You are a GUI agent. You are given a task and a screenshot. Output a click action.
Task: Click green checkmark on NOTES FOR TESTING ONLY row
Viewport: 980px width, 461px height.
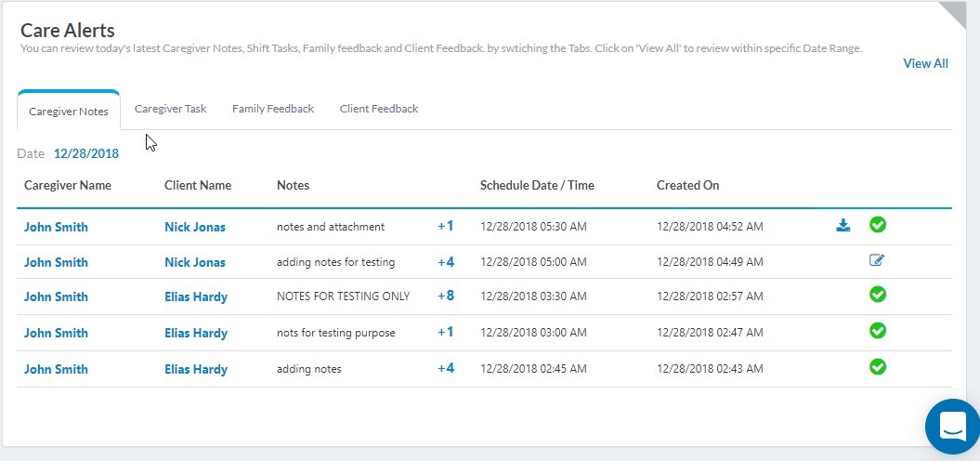877,295
